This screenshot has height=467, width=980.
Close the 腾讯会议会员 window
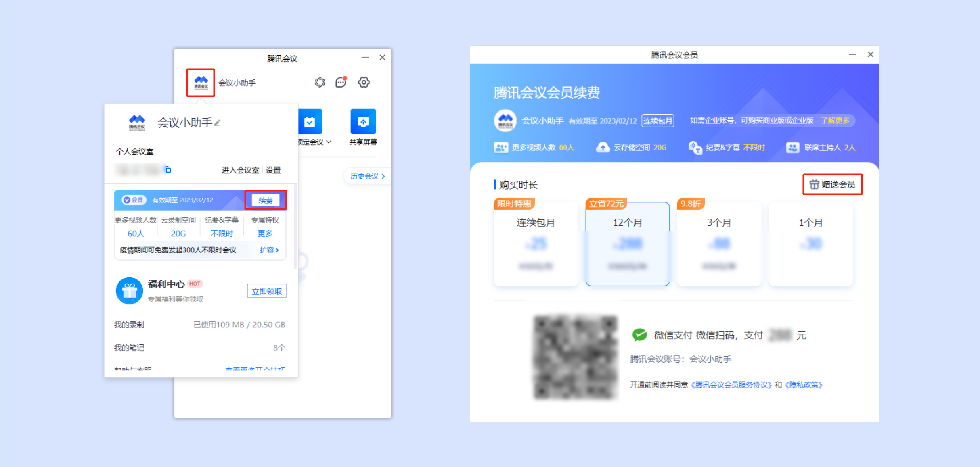[x=871, y=54]
